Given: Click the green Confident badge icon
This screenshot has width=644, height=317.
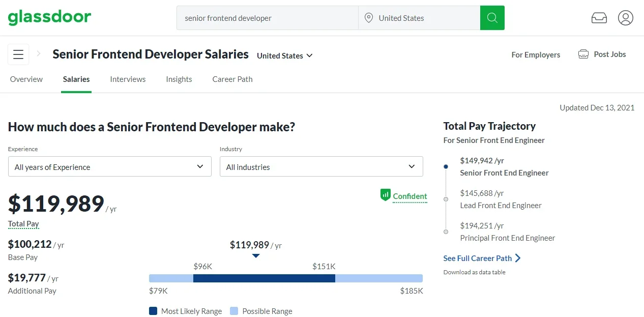Looking at the screenshot, I should (385, 195).
